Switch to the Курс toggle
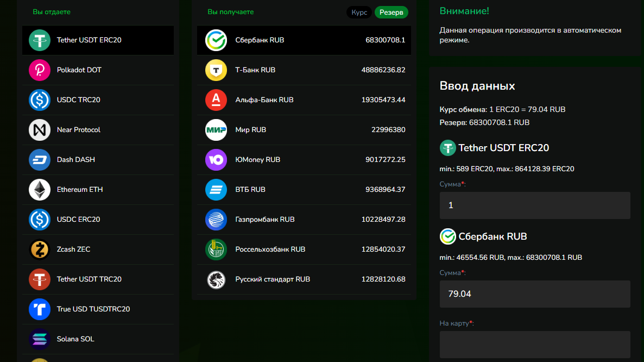 pyautogui.click(x=359, y=12)
